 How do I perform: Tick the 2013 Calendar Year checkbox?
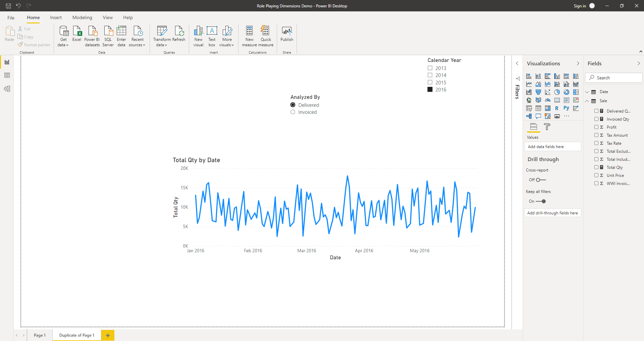[x=430, y=68]
